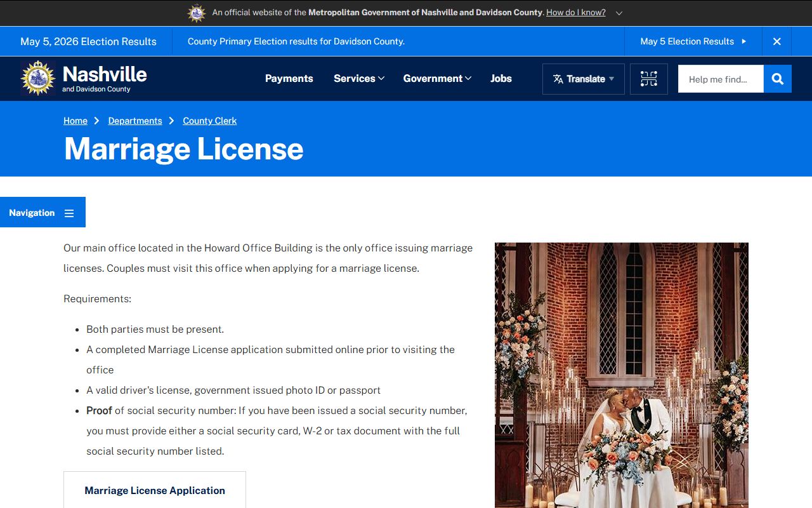The image size is (812, 508).
Task: Click the Metro seal icon in top banner
Action: click(x=197, y=13)
